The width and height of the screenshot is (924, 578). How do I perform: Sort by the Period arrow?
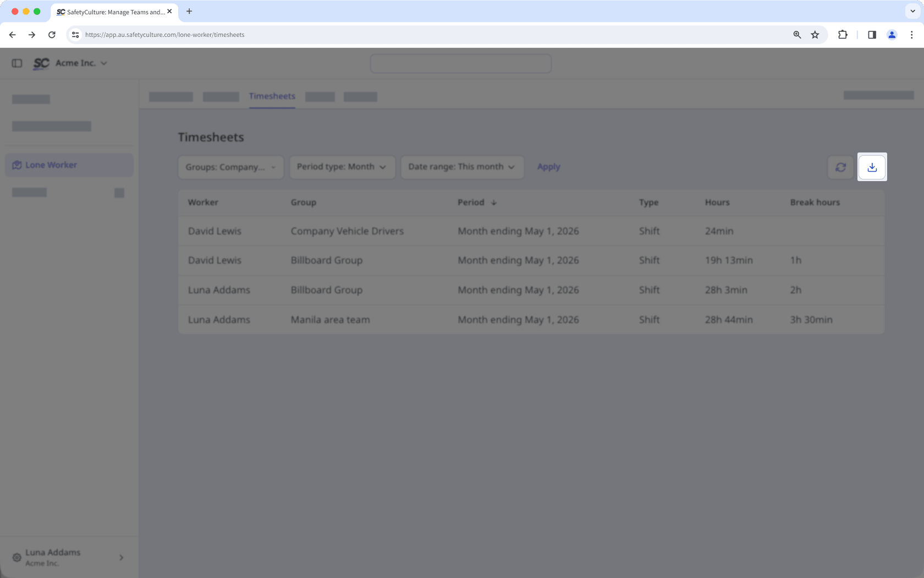(x=494, y=203)
